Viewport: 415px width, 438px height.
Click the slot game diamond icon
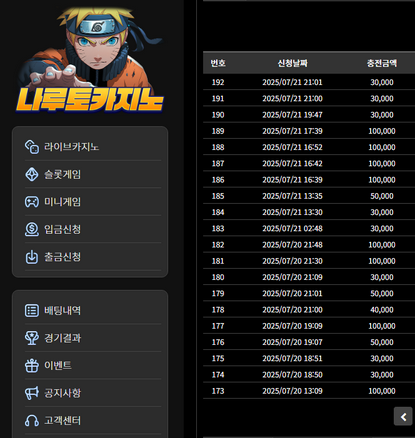click(32, 174)
